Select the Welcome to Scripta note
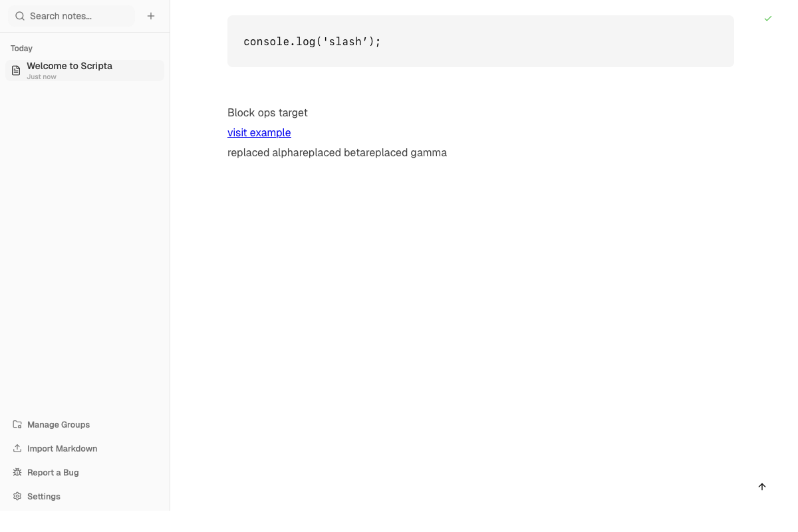The width and height of the screenshot is (798, 532). pyautogui.click(x=69, y=66)
